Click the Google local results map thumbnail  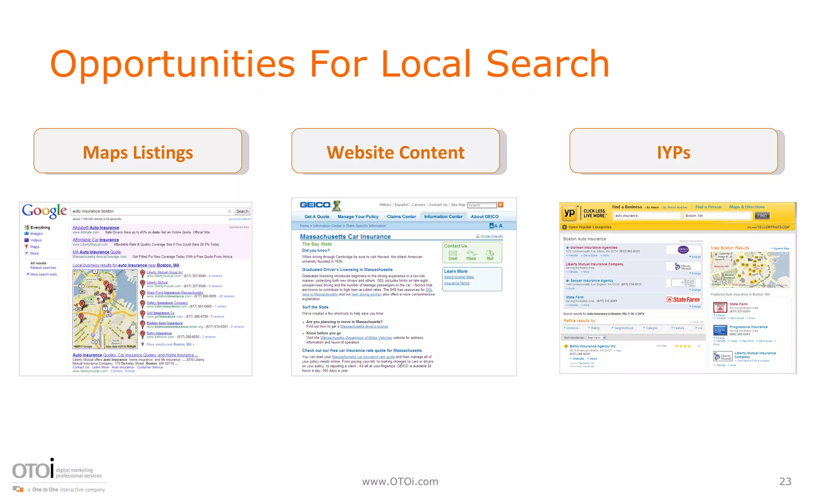105,309
